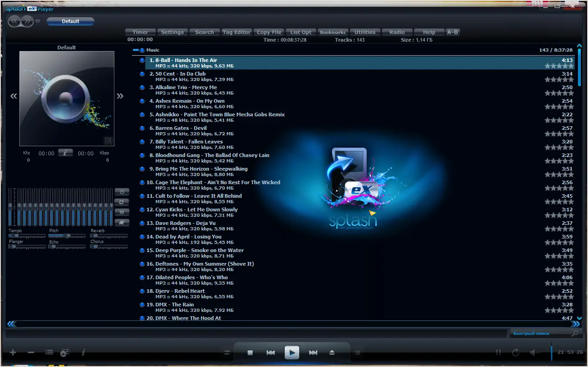Toggle the repeat icon in bottom bar
The height and width of the screenshot is (367, 588).
point(515,352)
